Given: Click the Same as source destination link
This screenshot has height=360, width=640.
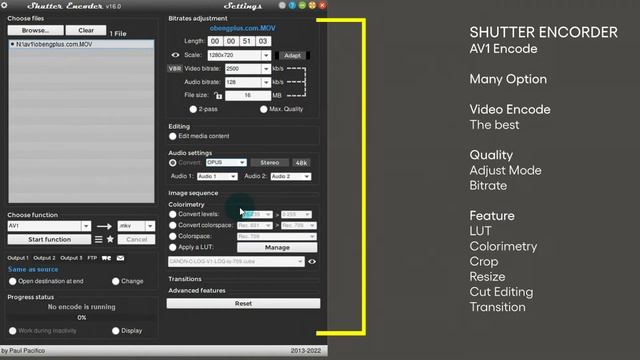Looking at the screenshot, I should pos(33,269).
